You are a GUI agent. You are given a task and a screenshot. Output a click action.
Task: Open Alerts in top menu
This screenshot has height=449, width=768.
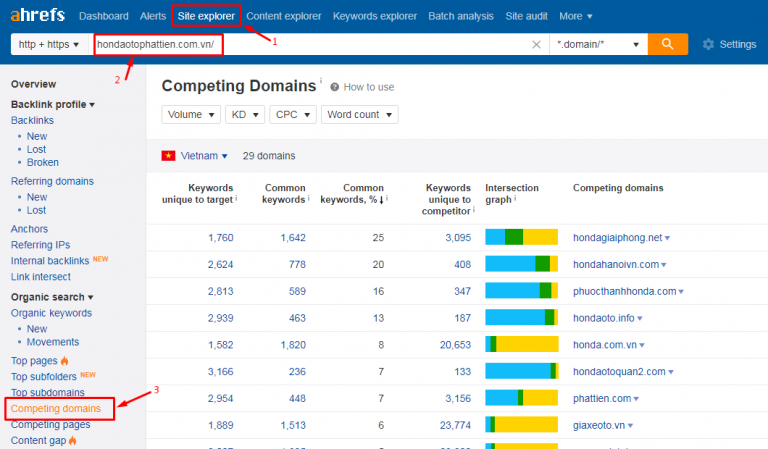(153, 16)
